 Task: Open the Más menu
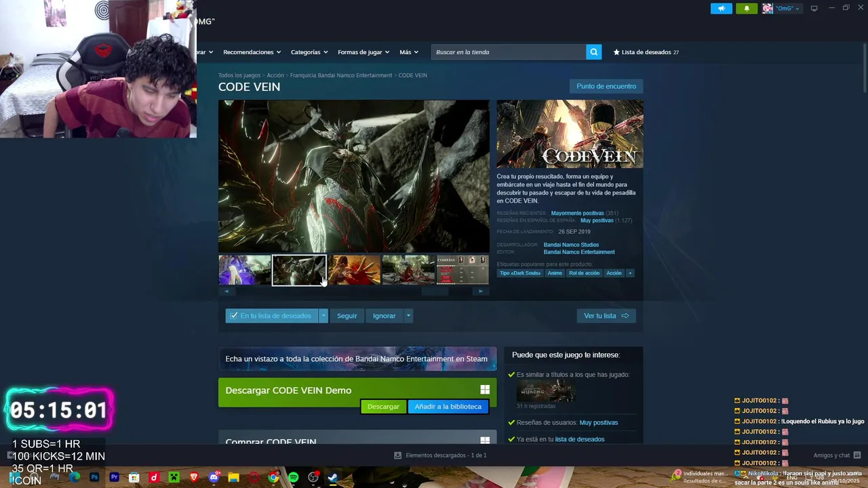tap(409, 52)
